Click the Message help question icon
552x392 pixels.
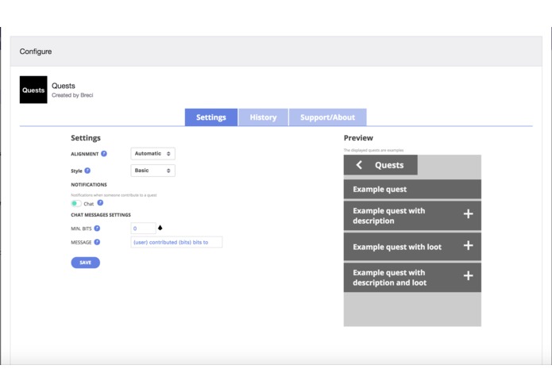(x=97, y=242)
